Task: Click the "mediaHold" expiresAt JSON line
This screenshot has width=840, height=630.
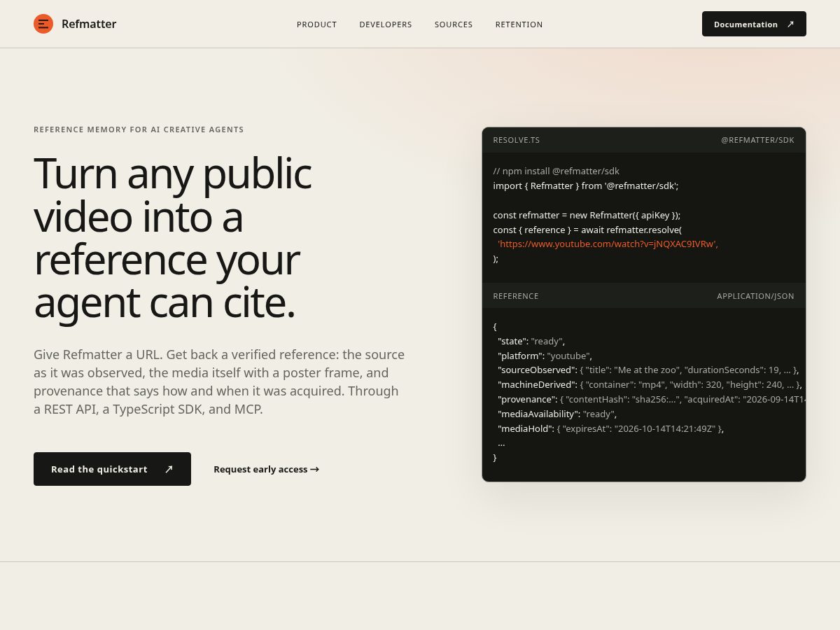Action: 610,428
